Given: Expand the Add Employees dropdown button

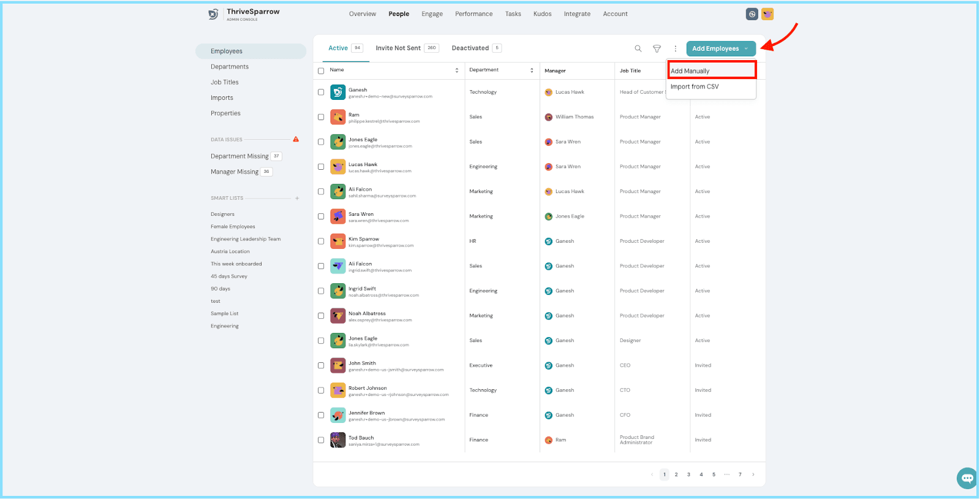Looking at the screenshot, I should tap(720, 48).
